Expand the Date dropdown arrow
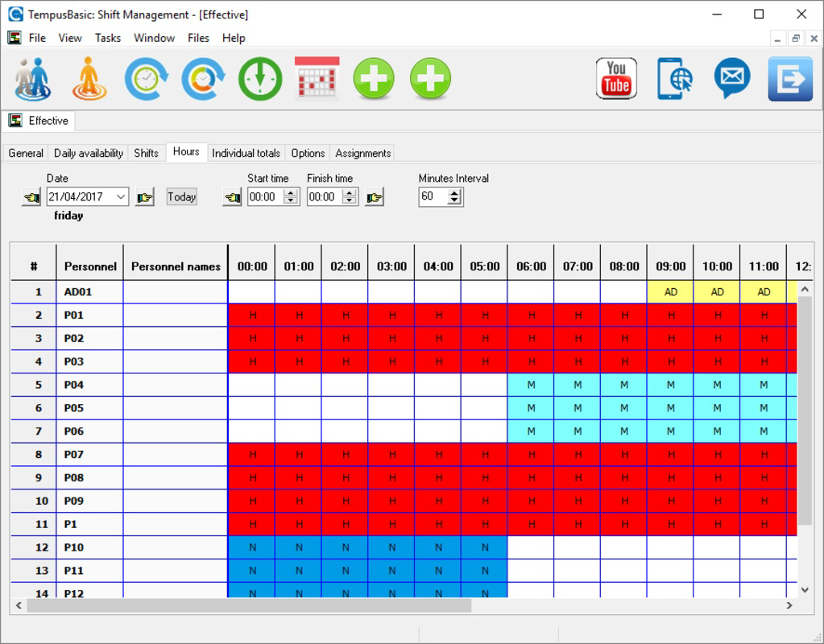This screenshot has height=644, width=824. pos(121,197)
